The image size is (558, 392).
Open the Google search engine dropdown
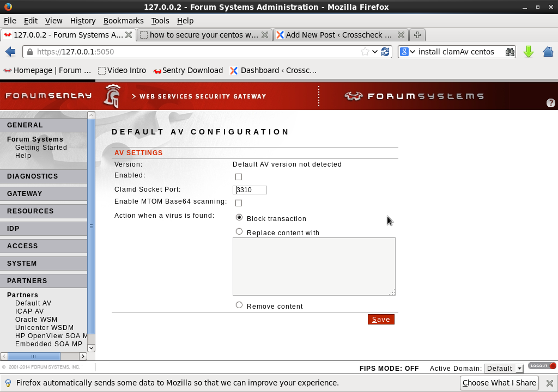point(408,52)
